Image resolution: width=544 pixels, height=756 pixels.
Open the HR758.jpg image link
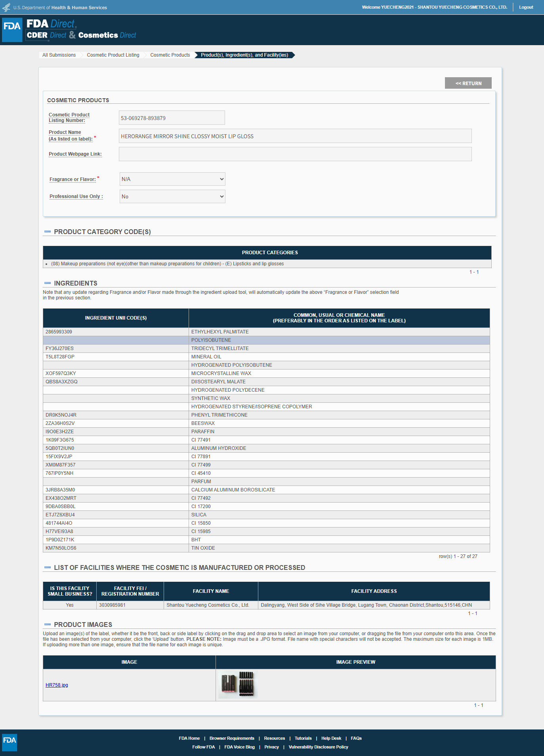click(57, 685)
